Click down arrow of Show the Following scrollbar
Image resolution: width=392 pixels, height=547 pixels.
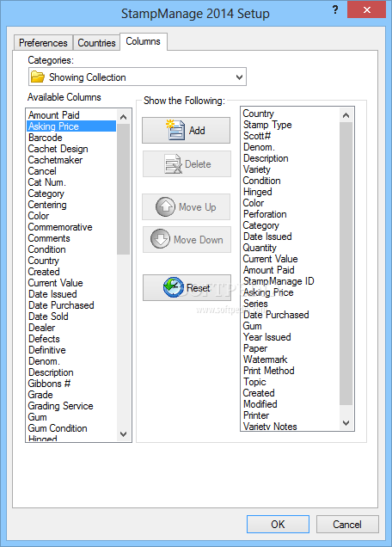[x=346, y=423]
